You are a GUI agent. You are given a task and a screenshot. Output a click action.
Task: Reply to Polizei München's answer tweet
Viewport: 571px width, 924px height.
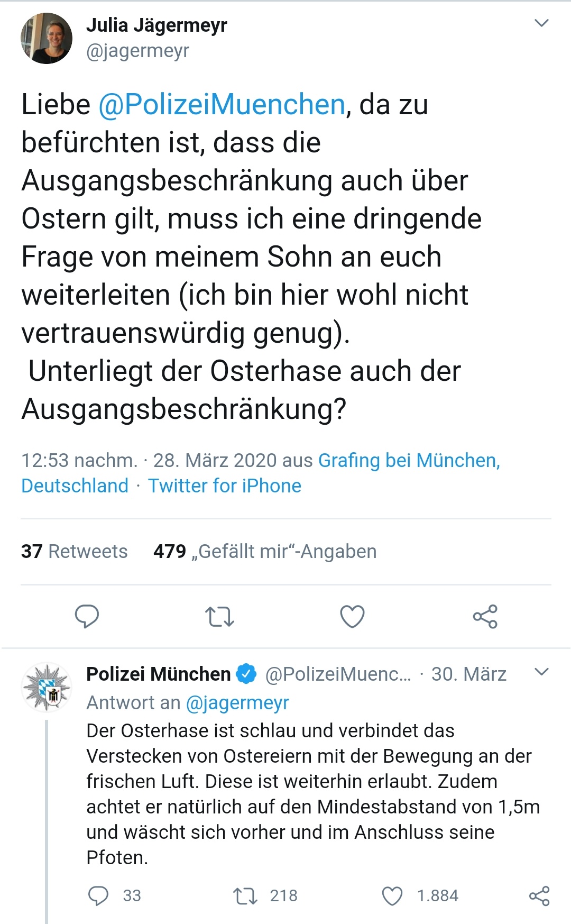(x=98, y=895)
